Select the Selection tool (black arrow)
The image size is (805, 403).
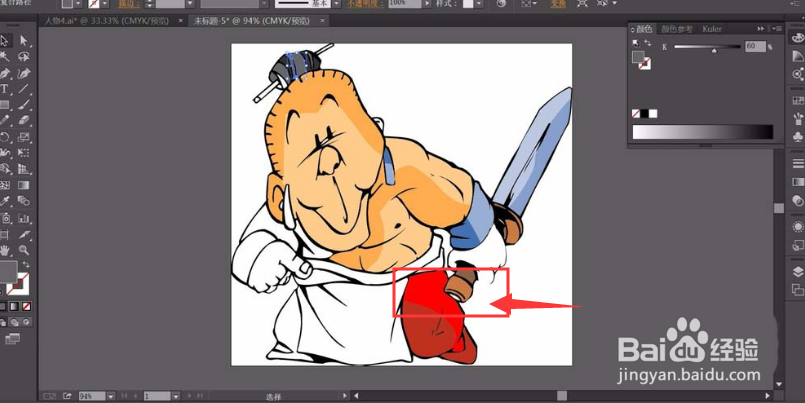5,41
